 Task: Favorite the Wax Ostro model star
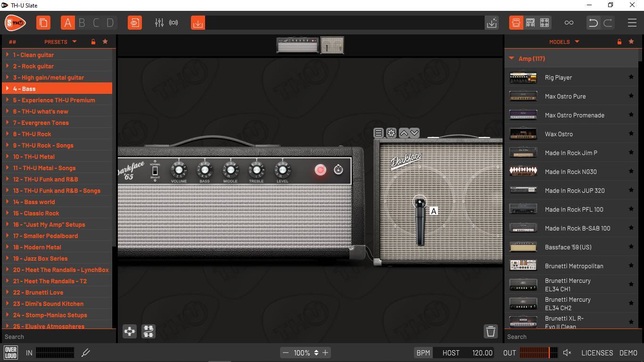[631, 133]
